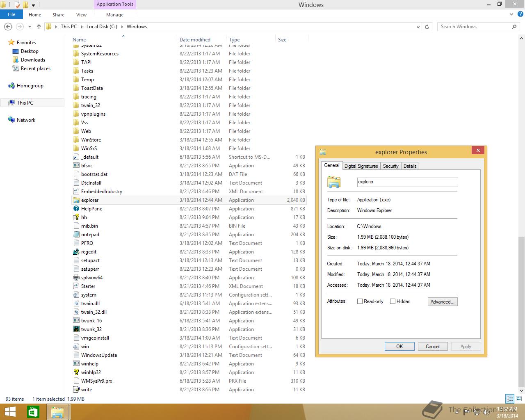Select the WMSysPr9.prx file
Viewport: 525px width, 420px height.
click(189, 381)
